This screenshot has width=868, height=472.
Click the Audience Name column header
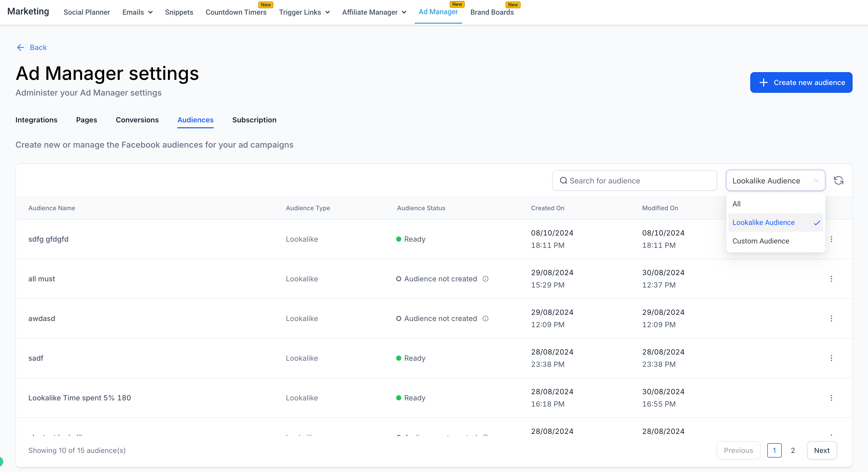tap(52, 208)
